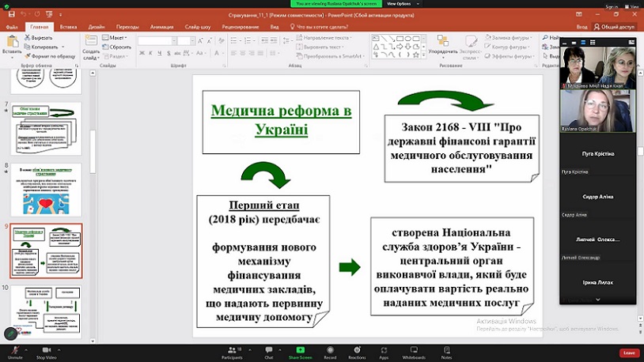Open Reactions menu

(x=357, y=353)
